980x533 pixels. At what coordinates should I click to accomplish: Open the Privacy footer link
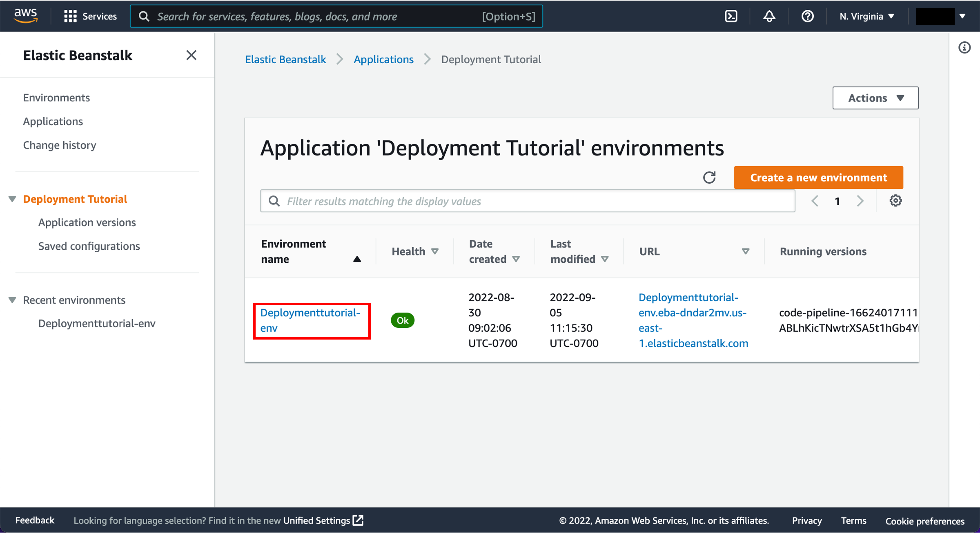click(807, 520)
